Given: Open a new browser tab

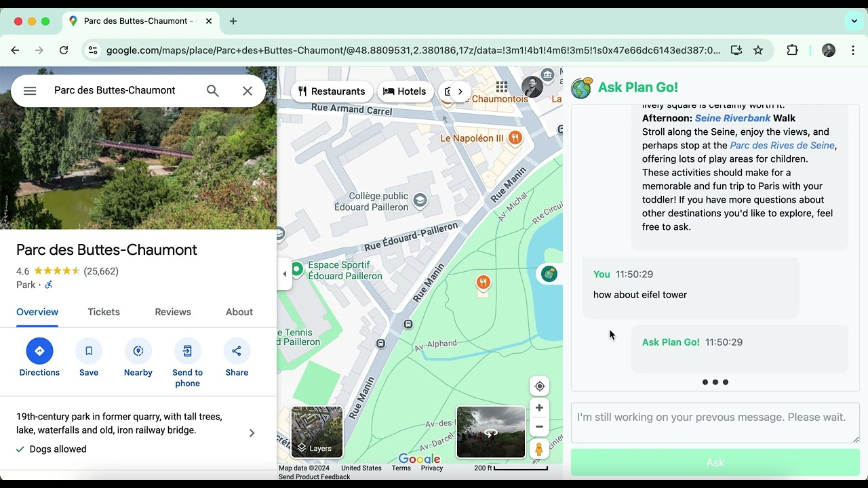Looking at the screenshot, I should click(x=233, y=21).
